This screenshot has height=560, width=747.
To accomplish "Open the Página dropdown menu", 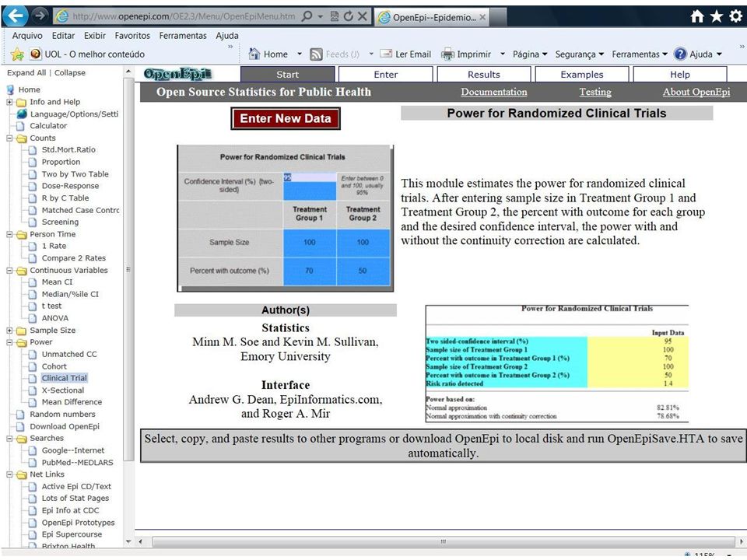I will click(530, 54).
